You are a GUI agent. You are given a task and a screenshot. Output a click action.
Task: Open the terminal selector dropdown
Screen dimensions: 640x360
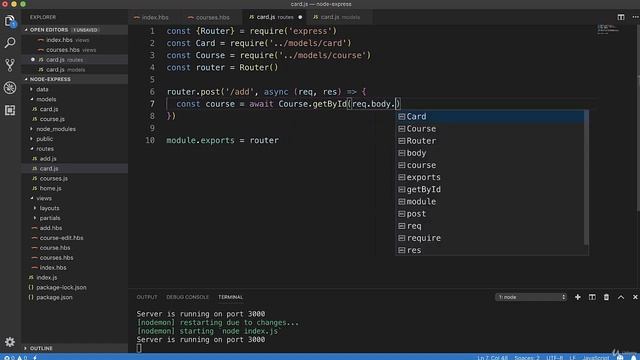pyautogui.click(x=531, y=297)
